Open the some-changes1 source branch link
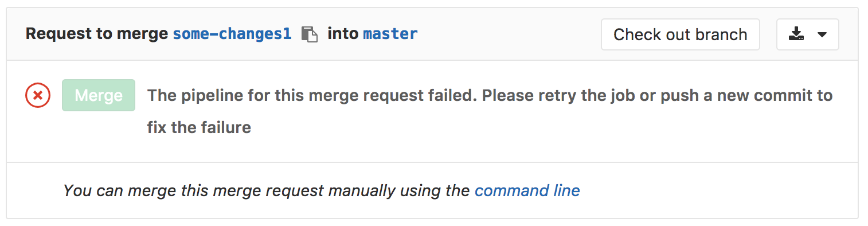This screenshot has width=868, height=226. (232, 34)
